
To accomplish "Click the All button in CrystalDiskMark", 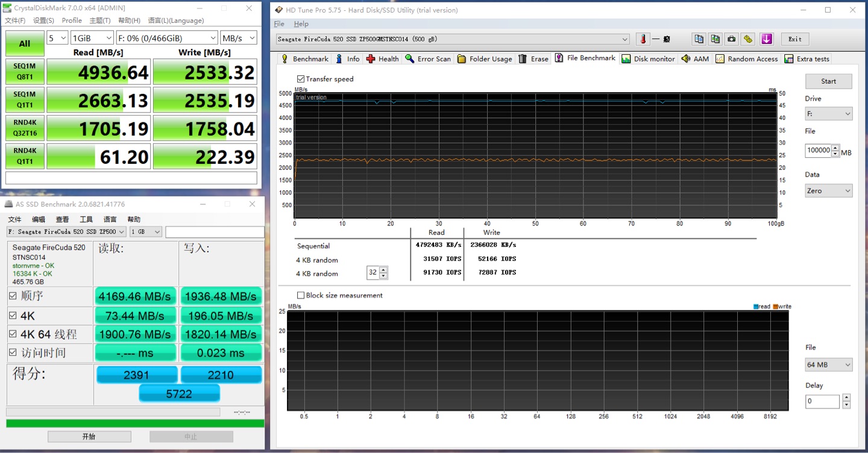I will [25, 43].
